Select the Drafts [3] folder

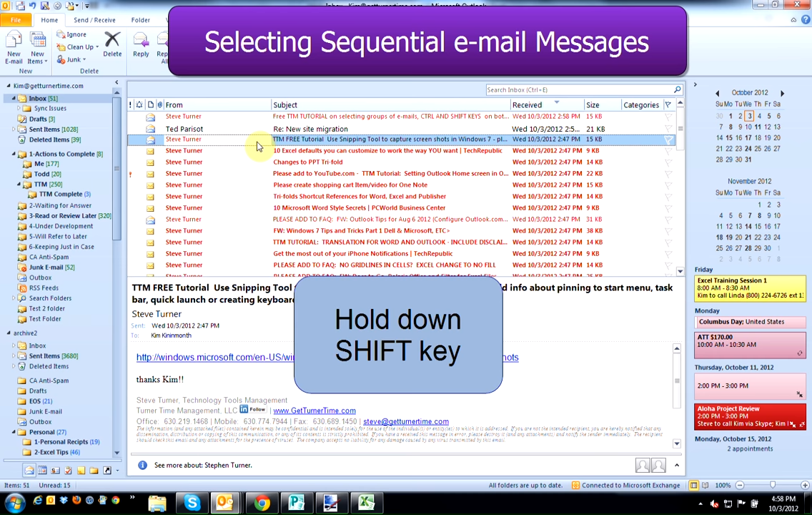[42, 119]
